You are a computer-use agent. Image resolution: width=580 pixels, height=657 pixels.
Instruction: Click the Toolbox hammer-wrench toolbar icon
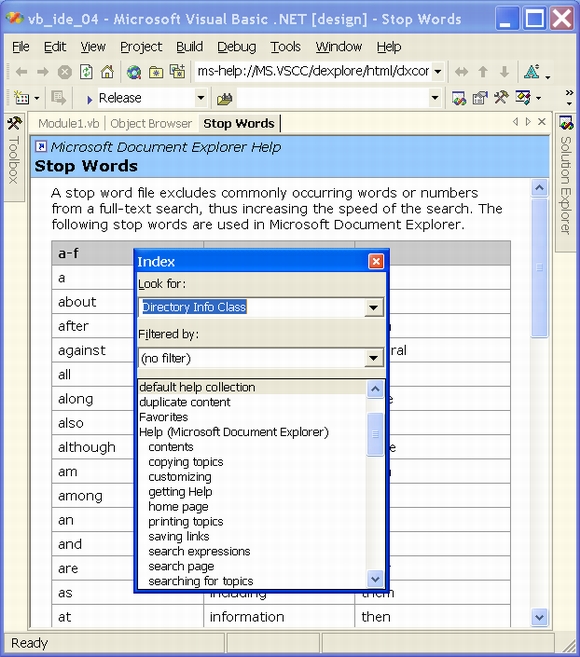pos(501,98)
